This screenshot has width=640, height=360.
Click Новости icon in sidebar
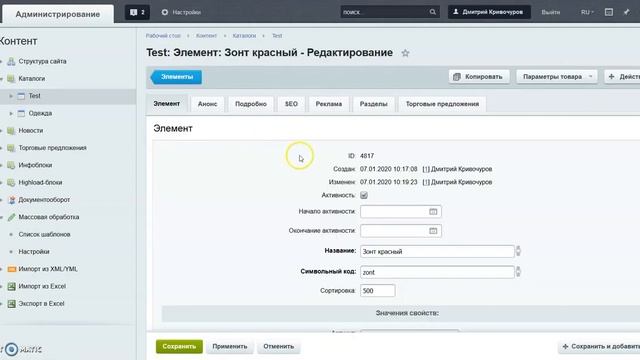11,131
